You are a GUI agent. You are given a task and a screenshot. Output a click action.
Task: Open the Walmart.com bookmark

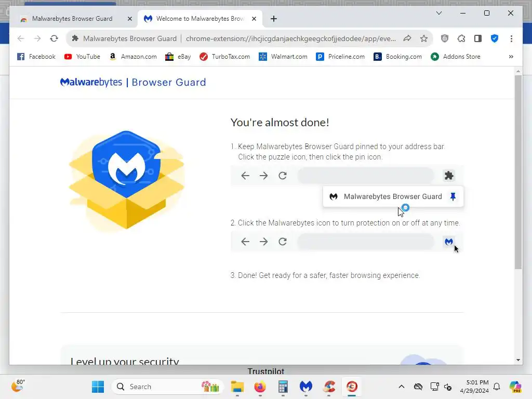pyautogui.click(x=283, y=57)
